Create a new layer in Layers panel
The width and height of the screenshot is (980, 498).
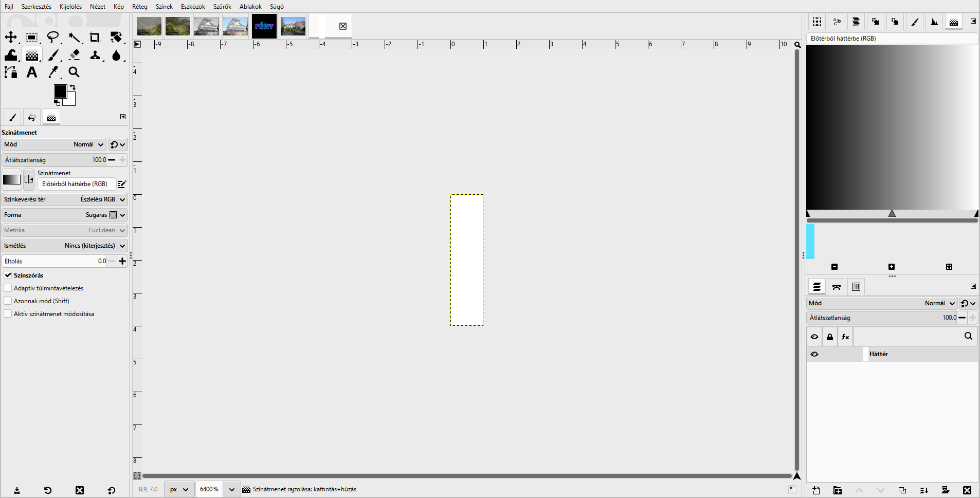(816, 490)
